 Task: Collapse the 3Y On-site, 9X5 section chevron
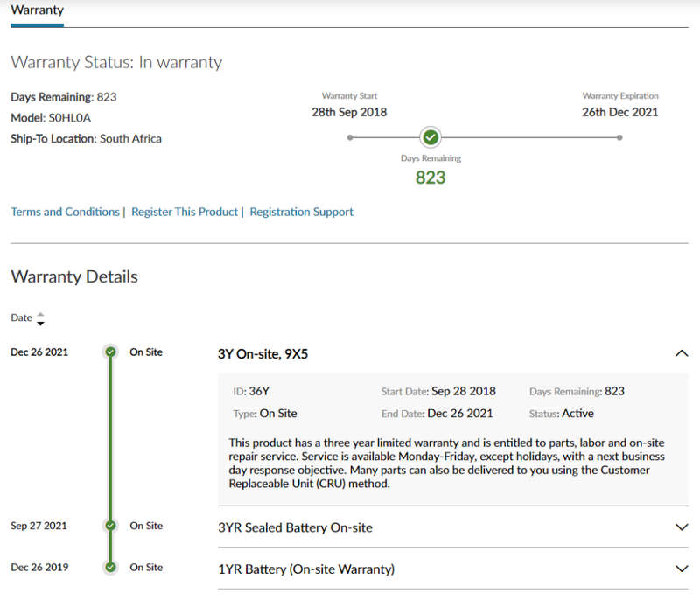coord(682,353)
